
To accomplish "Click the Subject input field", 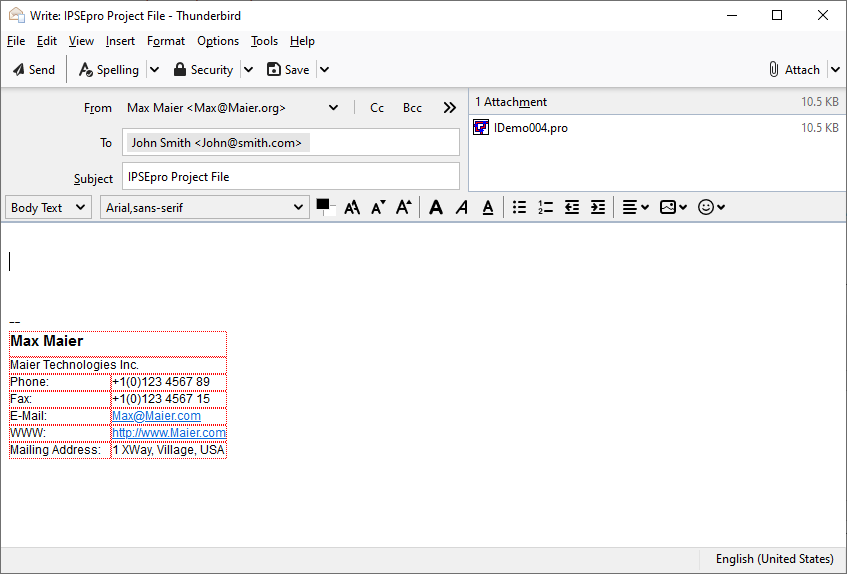I will (x=291, y=177).
